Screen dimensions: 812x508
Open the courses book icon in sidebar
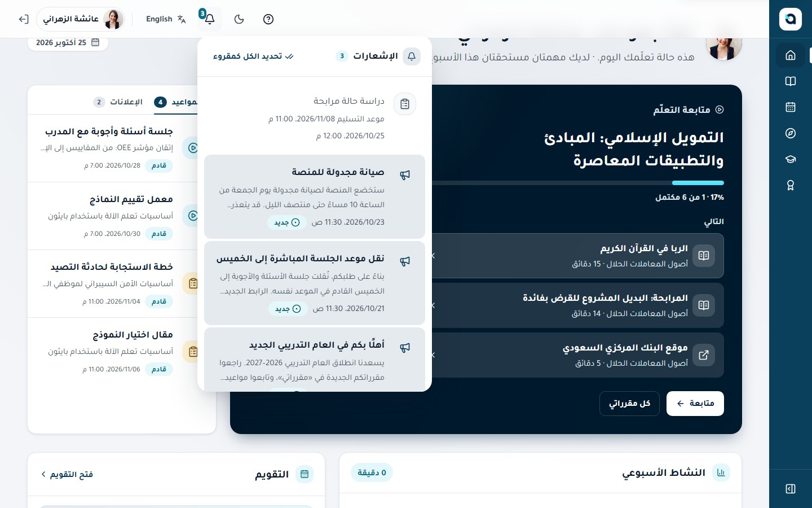coord(790,81)
